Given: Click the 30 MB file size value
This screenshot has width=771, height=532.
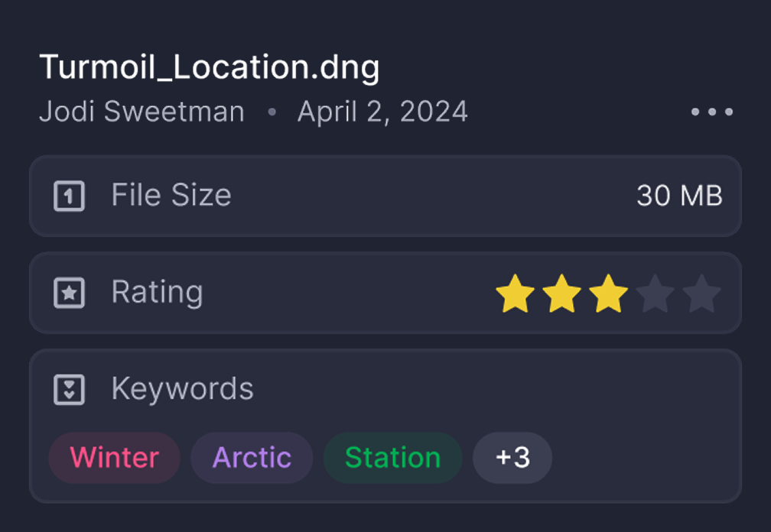Looking at the screenshot, I should pos(680,196).
